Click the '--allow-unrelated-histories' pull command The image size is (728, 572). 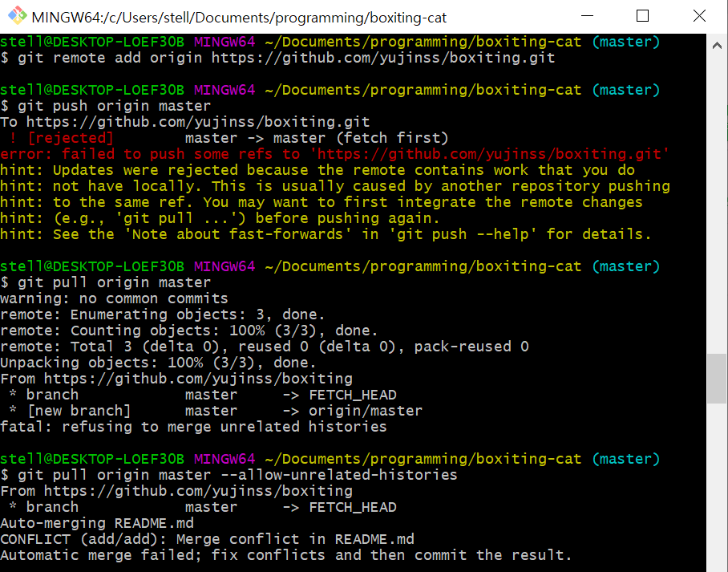coord(229,476)
